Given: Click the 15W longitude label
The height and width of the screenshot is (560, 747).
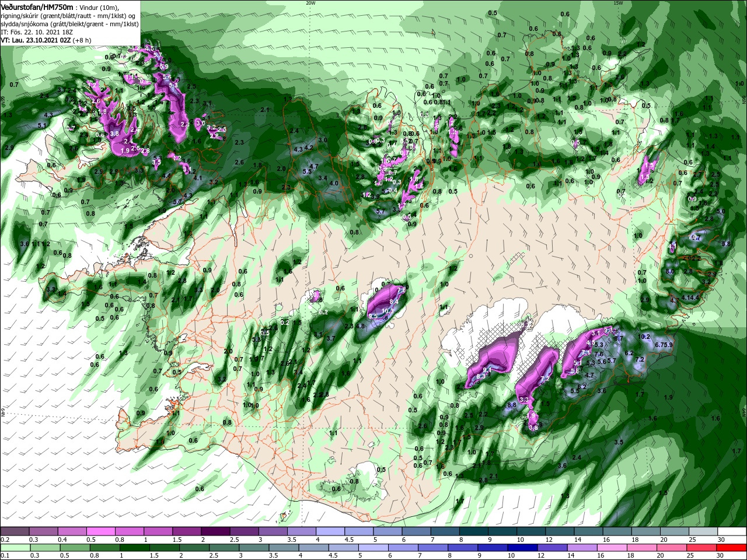Looking at the screenshot, I should click(x=617, y=3).
